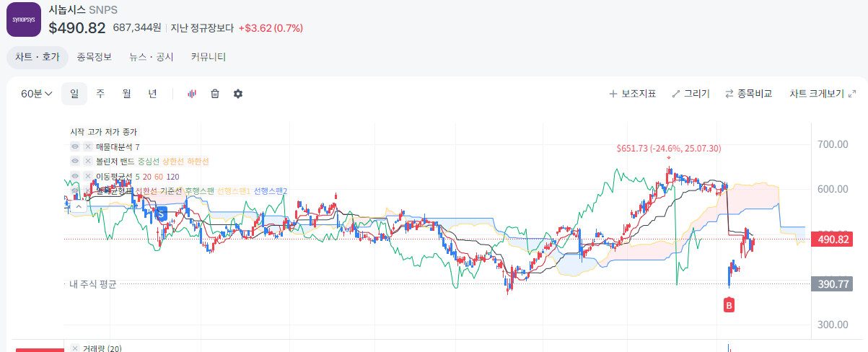Open the 뉴스 · 공시 tab
This screenshot has width=868, height=352.
[x=152, y=57]
